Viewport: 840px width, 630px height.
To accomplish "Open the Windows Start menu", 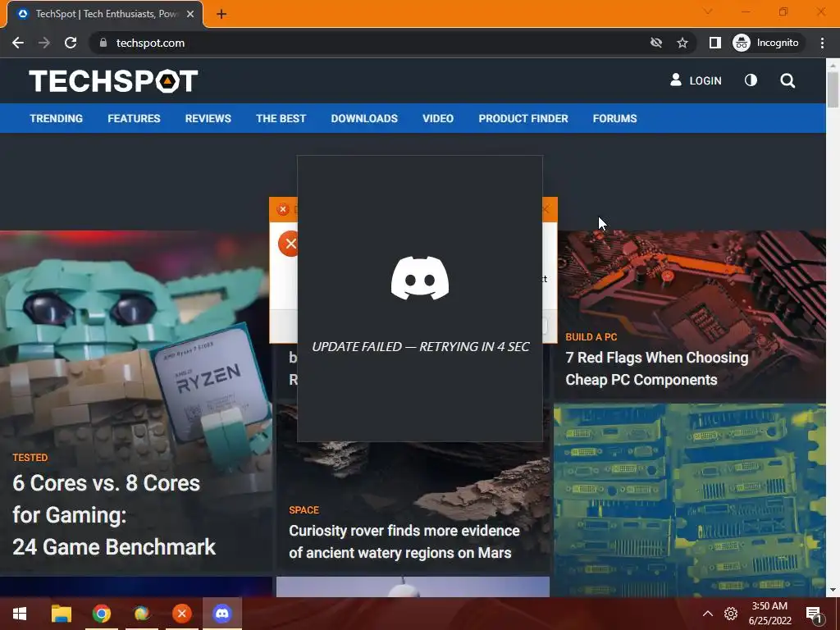I will click(20, 614).
